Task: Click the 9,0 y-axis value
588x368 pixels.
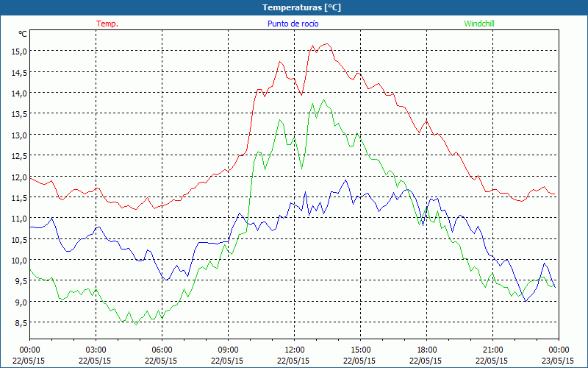Action: point(21,302)
